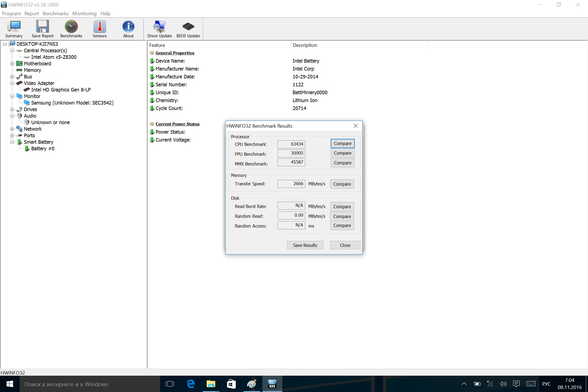Click the Close button in Benchmark Results
The height and width of the screenshot is (392, 588).
click(345, 245)
